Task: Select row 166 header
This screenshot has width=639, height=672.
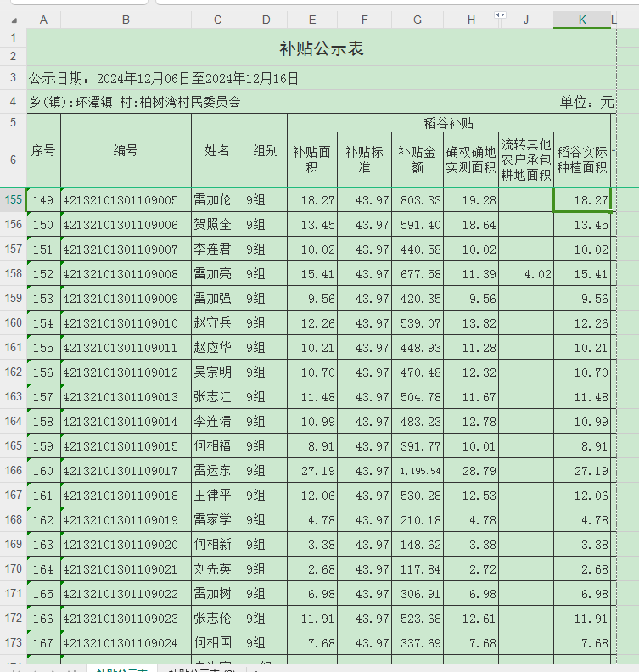Action: 14,471
